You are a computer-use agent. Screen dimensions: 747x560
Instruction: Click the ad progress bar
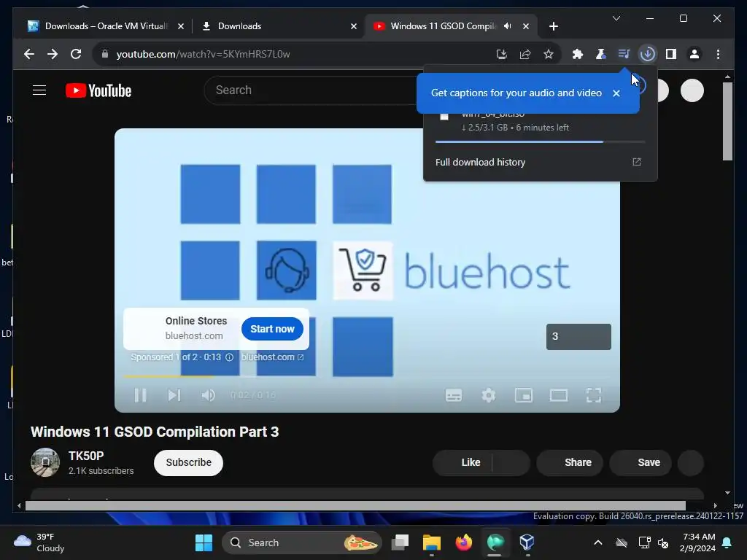click(367, 377)
